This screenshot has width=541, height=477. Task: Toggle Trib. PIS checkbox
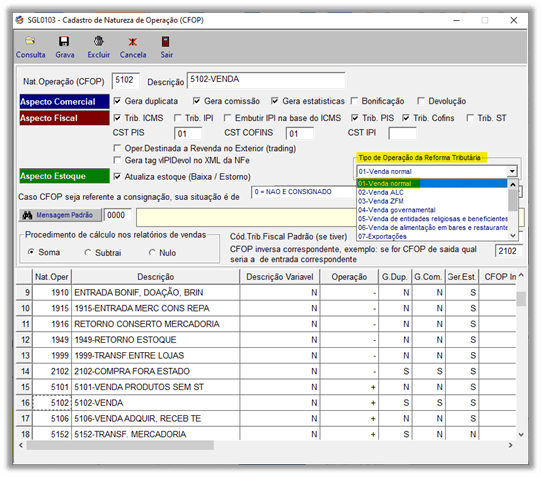tap(355, 118)
